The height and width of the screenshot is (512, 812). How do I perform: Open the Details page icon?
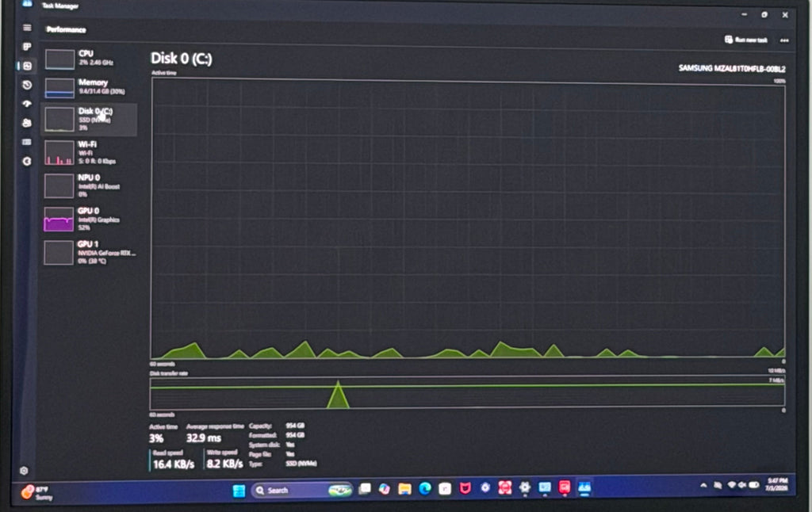27,142
